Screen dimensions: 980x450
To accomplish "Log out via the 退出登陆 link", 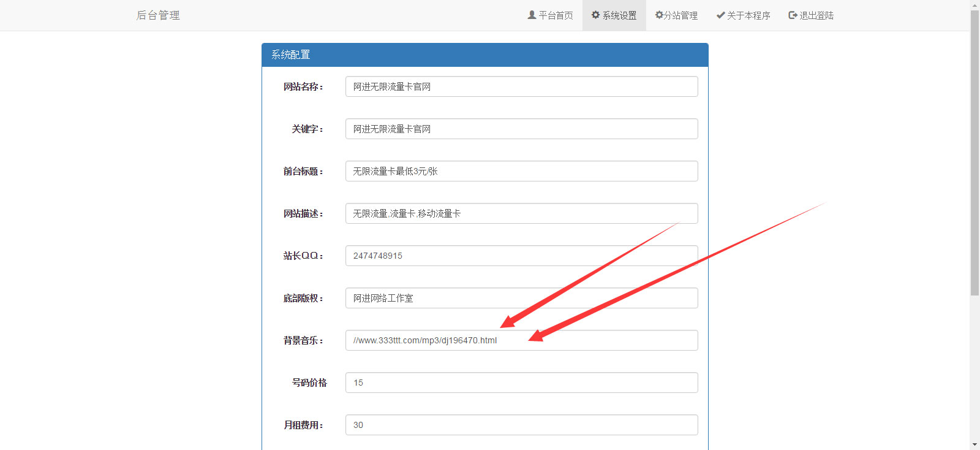I will point(816,15).
